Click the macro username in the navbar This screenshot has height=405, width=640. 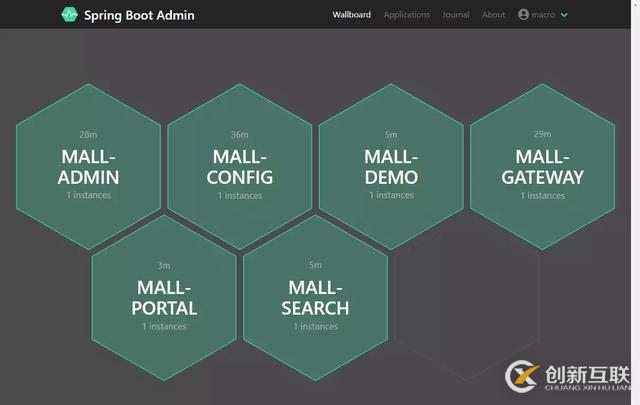[543, 15]
